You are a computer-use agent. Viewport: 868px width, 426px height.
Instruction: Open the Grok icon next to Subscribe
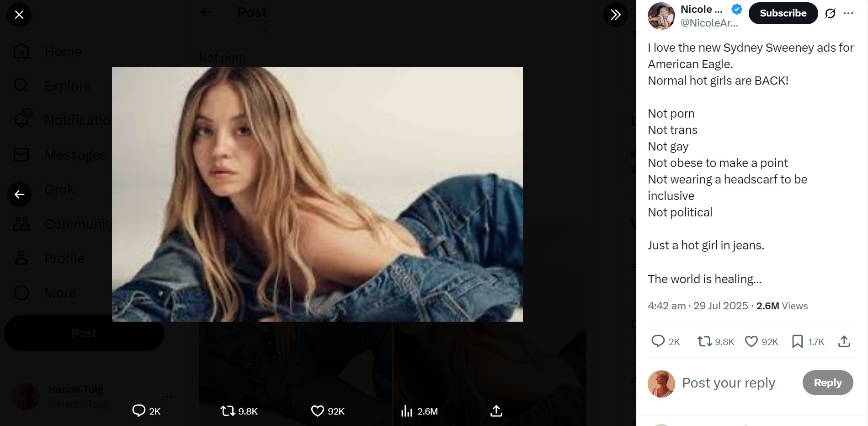(830, 13)
